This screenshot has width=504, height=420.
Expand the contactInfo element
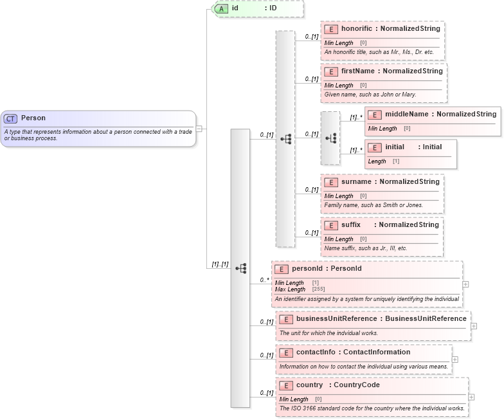tap(455, 360)
